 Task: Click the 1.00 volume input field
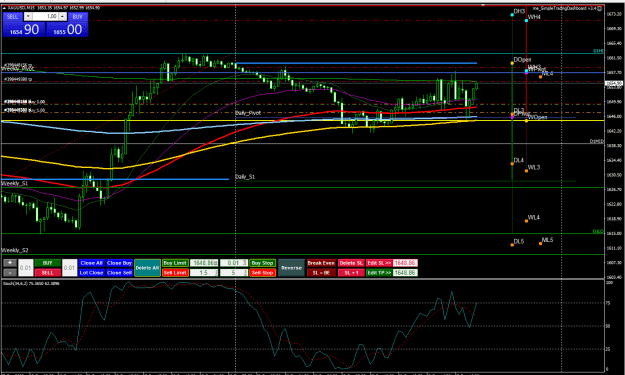pos(45,17)
